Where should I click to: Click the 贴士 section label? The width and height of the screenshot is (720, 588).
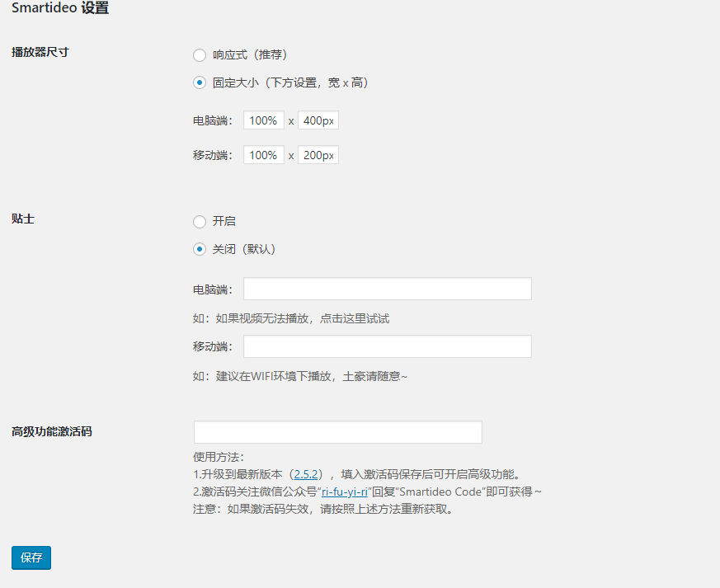click(x=21, y=219)
